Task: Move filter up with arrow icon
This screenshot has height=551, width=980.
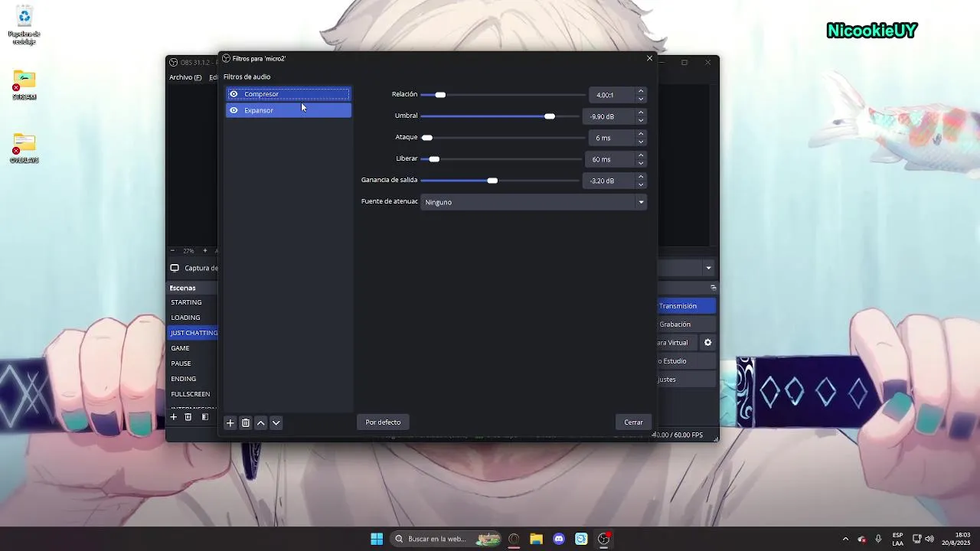Action: pos(260,422)
